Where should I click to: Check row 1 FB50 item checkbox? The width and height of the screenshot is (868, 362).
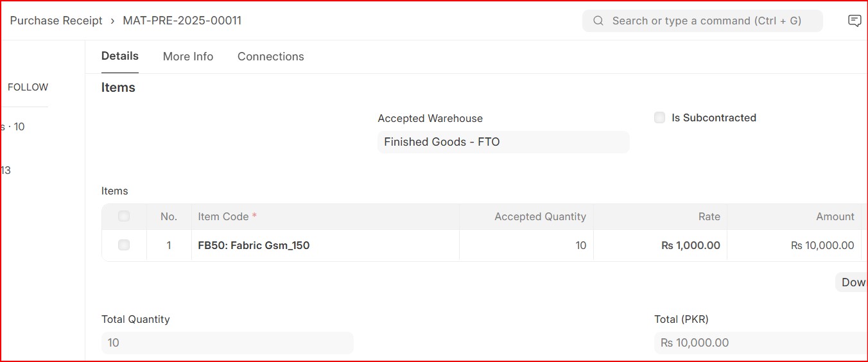(124, 245)
